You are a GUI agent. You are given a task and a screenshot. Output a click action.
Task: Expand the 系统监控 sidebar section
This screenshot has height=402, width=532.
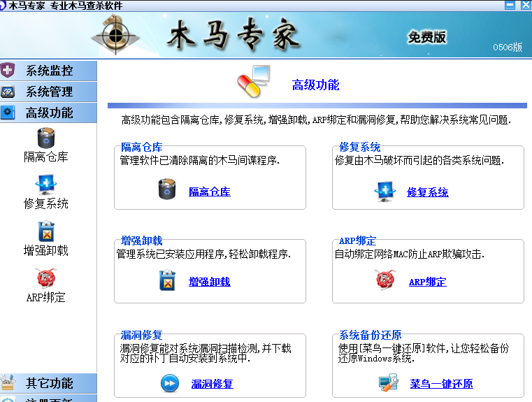[x=48, y=71]
